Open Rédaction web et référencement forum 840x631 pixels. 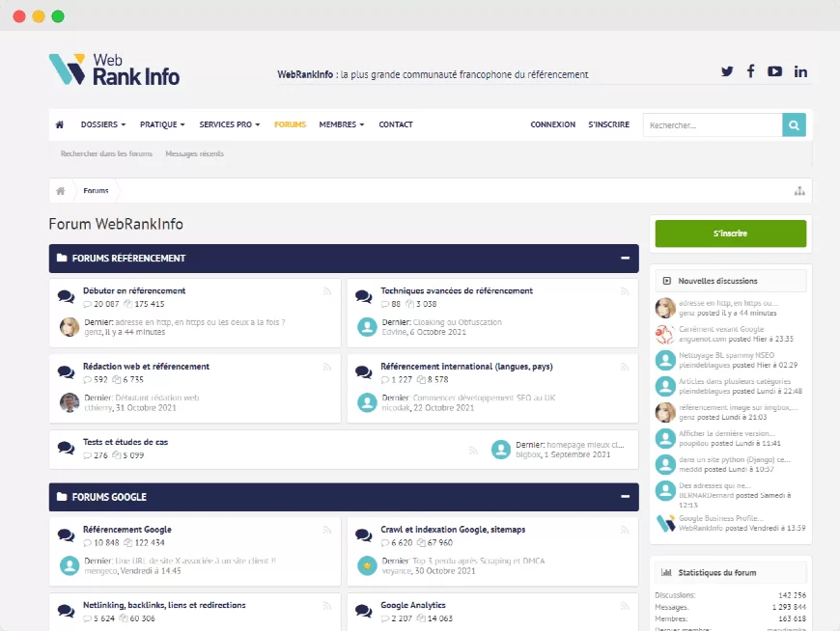pyautogui.click(x=146, y=366)
